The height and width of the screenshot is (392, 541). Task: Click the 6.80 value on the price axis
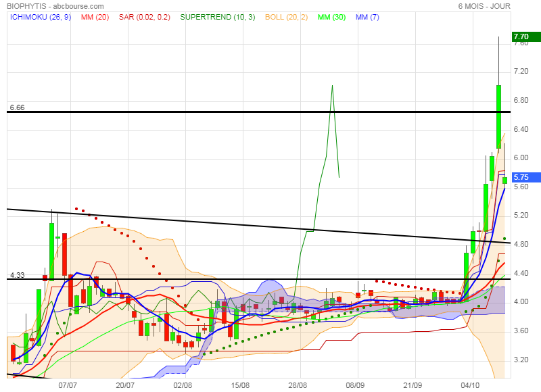click(x=521, y=100)
